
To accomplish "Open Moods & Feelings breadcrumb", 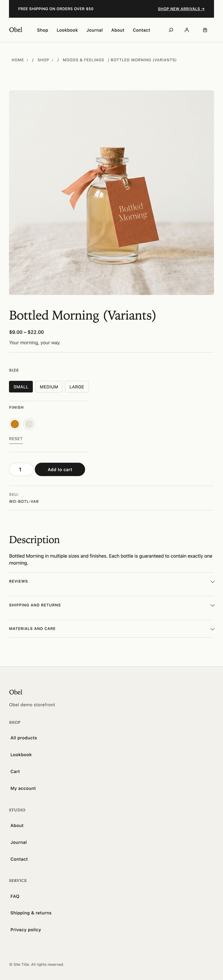I will [x=83, y=60].
